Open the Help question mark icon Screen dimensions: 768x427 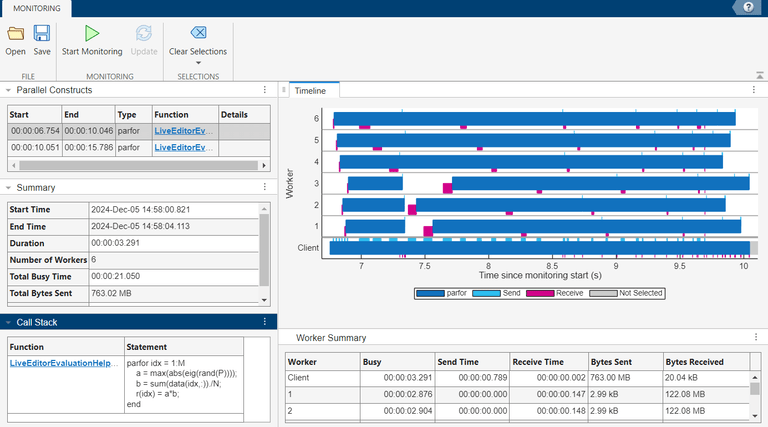[x=747, y=7]
